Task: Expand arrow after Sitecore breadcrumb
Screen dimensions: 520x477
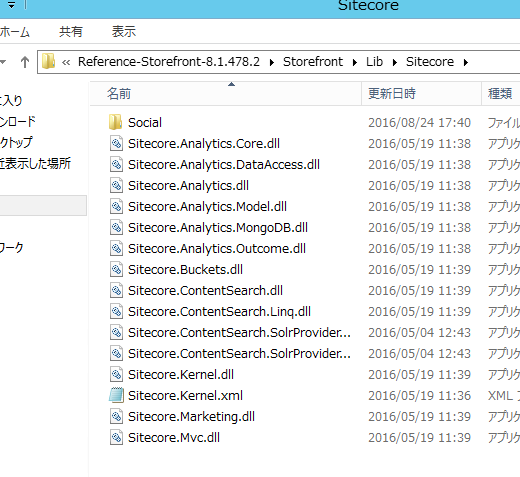Action: pyautogui.click(x=466, y=62)
